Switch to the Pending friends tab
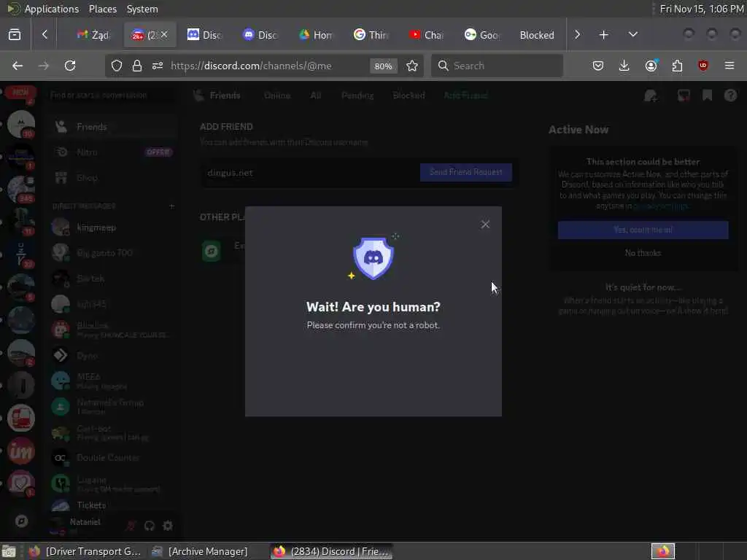The height and width of the screenshot is (560, 747). 357,96
